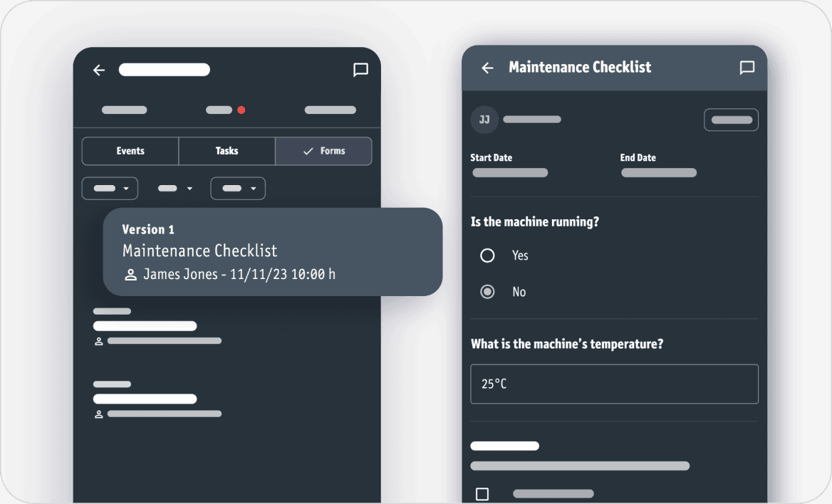Click the machine temperature input field

tap(614, 384)
